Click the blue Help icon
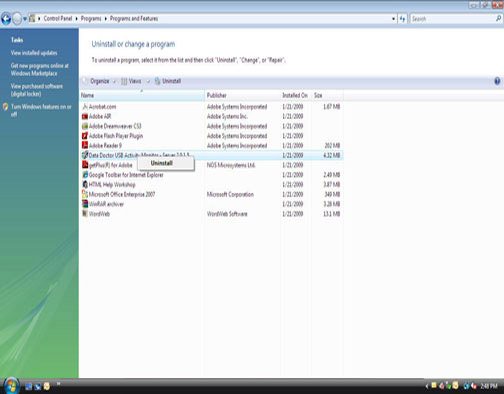The width and height of the screenshot is (504, 394). click(x=497, y=81)
